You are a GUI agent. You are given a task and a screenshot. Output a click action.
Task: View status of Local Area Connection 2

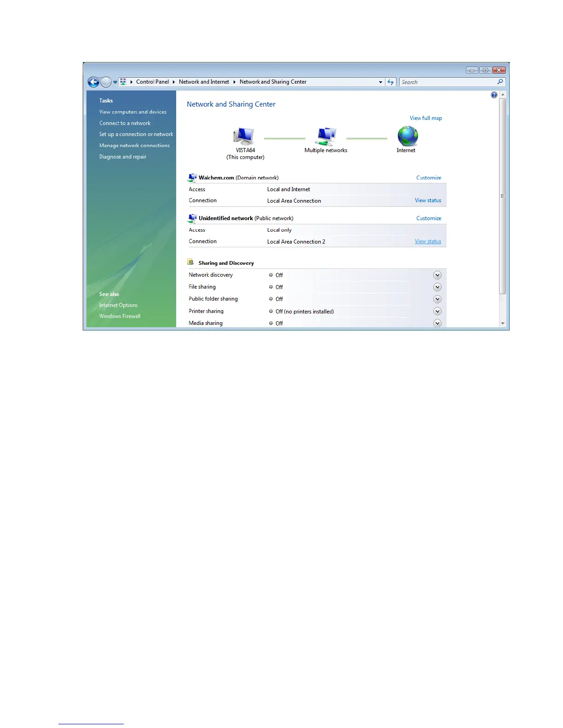point(428,241)
